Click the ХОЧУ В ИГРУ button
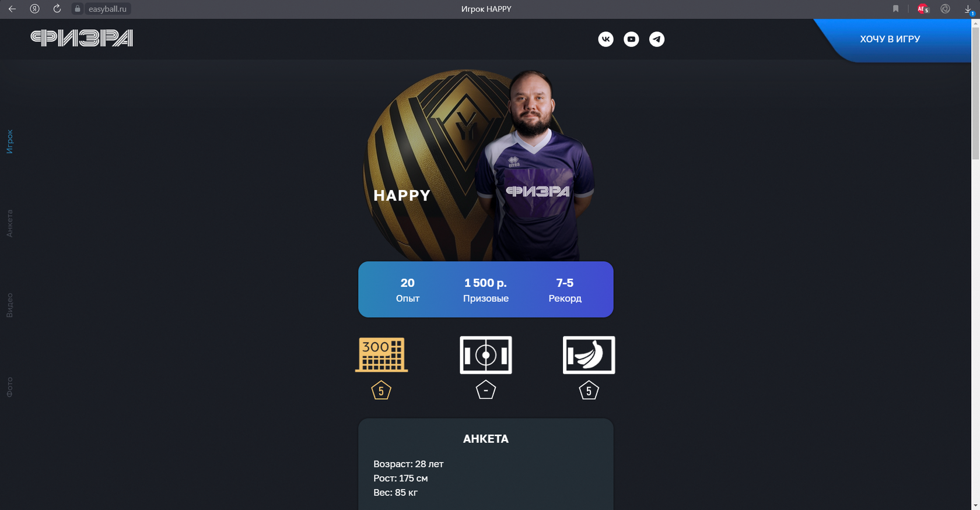Screen dimensions: 980x510 (890, 39)
